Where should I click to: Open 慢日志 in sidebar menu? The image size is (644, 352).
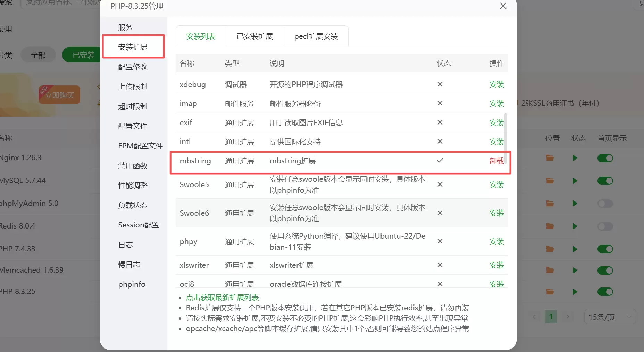point(129,264)
